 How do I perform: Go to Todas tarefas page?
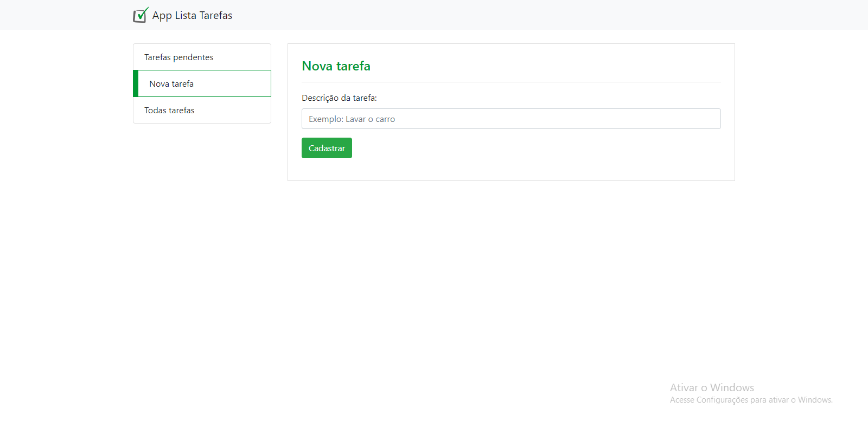[x=169, y=111]
